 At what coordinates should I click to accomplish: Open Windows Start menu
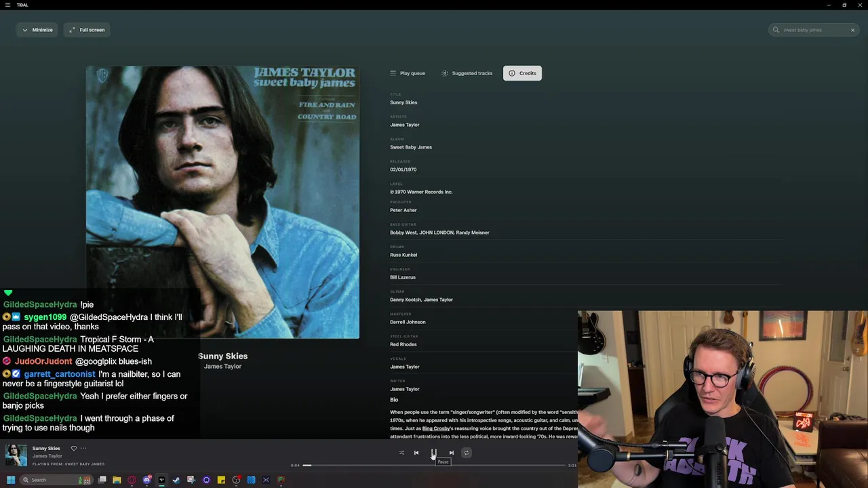(11, 480)
